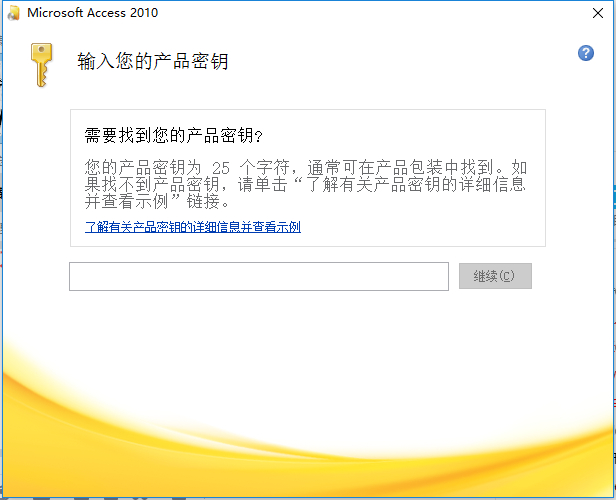The image size is (616, 500).
Task: Click the golden key icon
Action: (41, 65)
